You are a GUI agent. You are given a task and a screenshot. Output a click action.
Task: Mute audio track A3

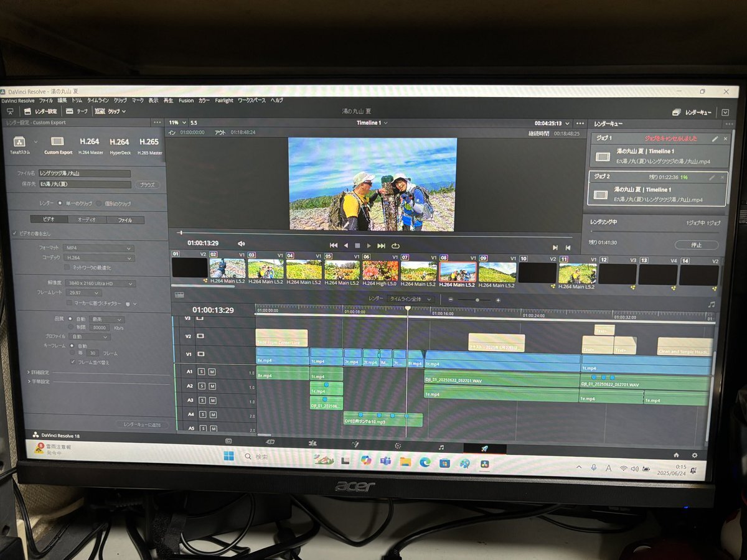(x=212, y=401)
